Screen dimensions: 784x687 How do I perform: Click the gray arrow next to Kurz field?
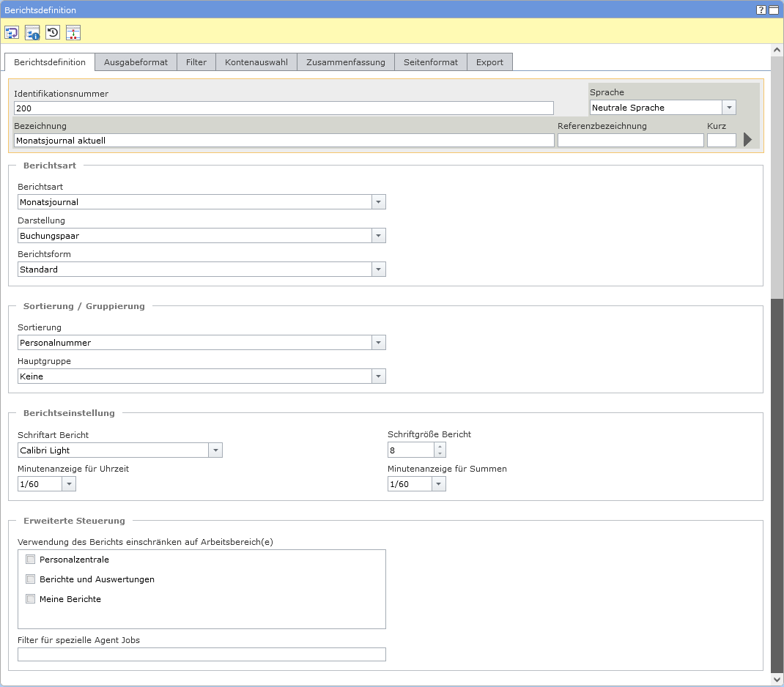pyautogui.click(x=747, y=140)
